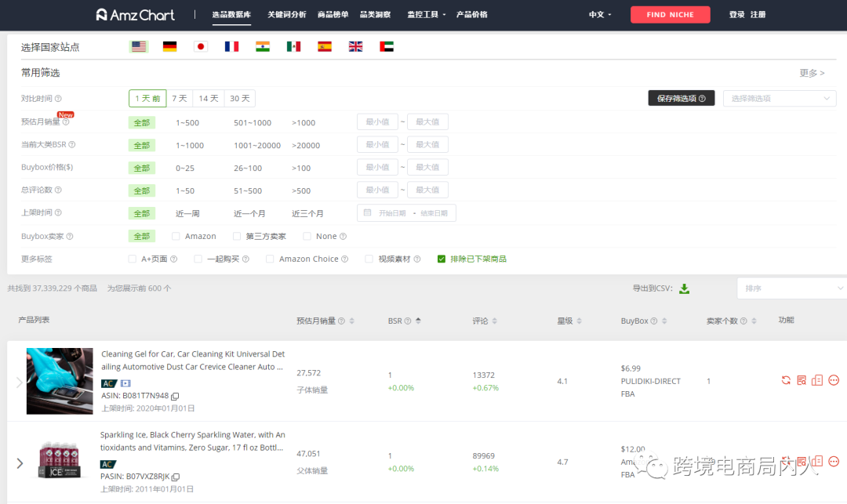Check the 第三方卖家 checkbox

(237, 237)
